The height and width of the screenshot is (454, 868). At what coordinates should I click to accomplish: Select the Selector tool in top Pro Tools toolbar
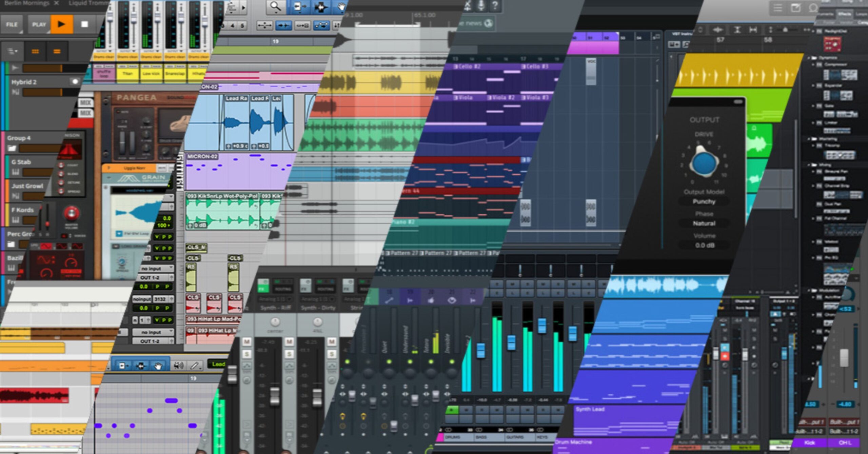(320, 7)
